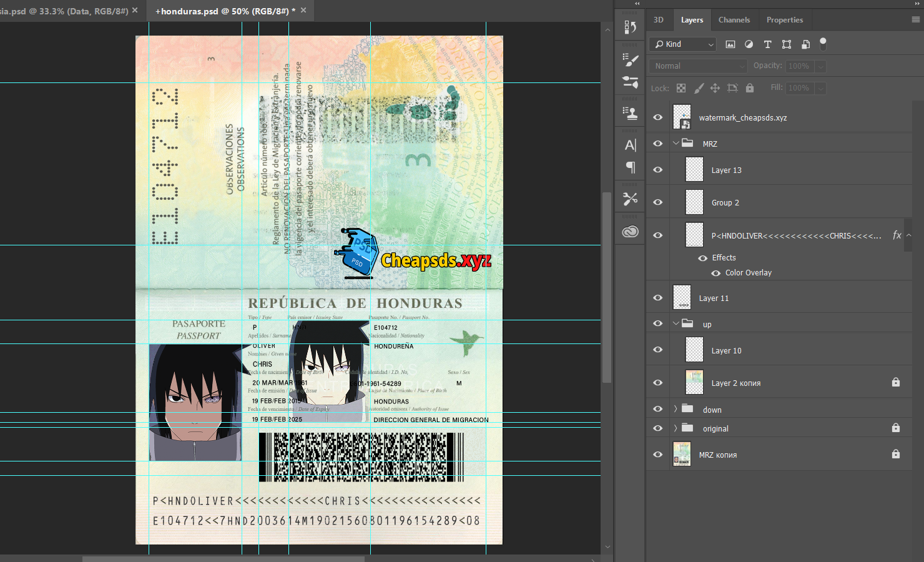Hide the Layer 13 layer

pos(657,170)
